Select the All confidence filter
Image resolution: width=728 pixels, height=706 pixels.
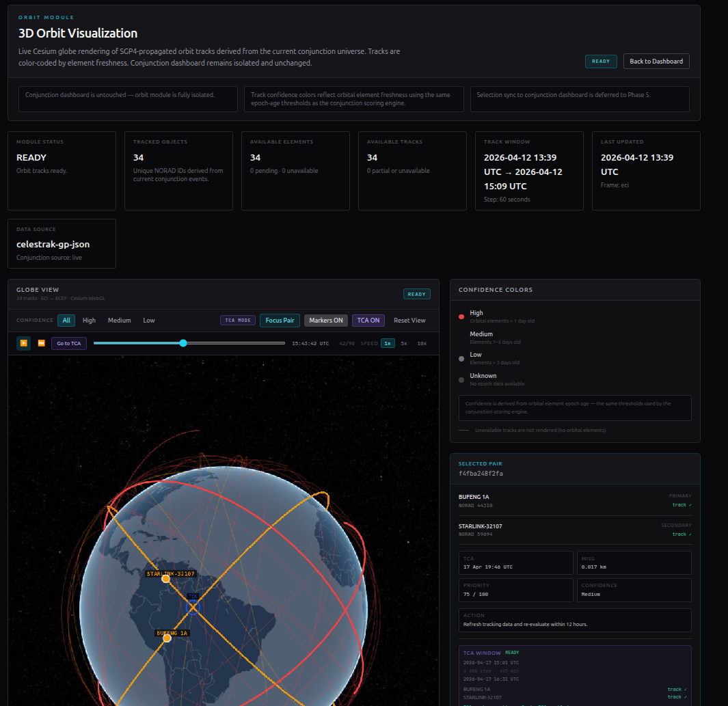[x=66, y=321]
